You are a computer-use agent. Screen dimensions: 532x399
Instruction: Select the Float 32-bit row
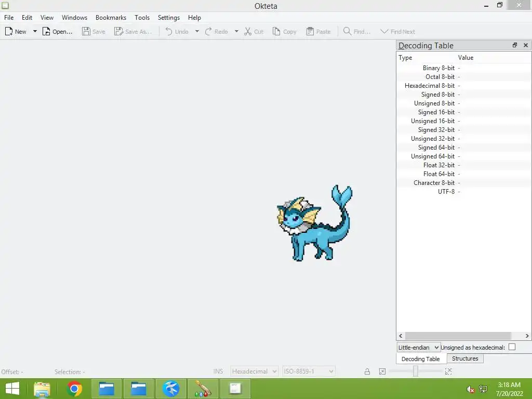(464, 165)
